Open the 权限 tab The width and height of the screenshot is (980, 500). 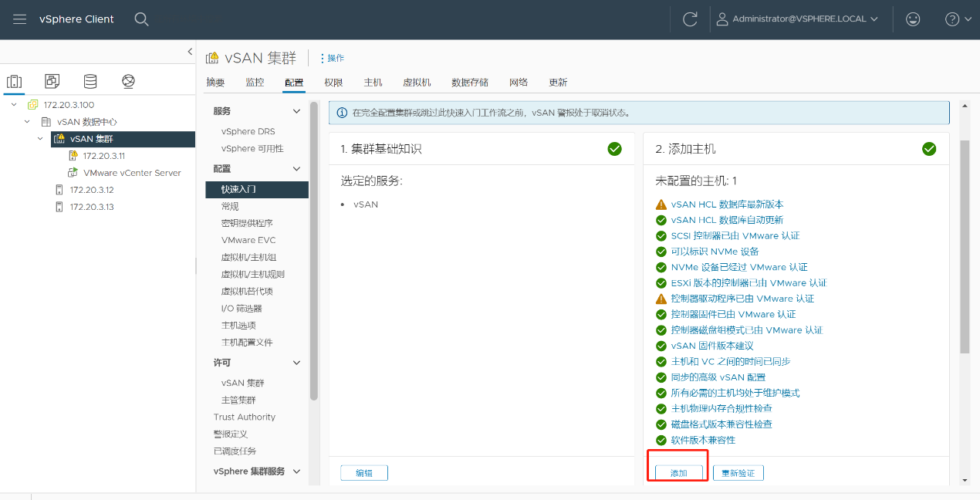coord(333,83)
